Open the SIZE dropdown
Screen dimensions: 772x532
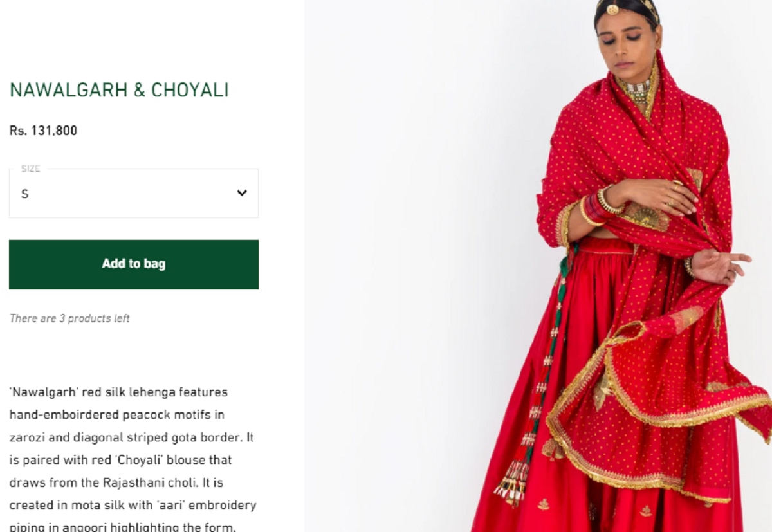tap(134, 193)
